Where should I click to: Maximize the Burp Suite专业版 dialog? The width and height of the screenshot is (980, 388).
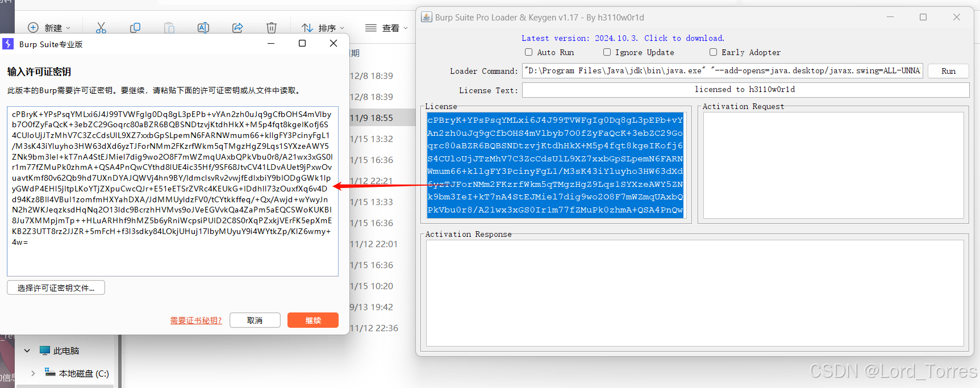pyautogui.click(x=302, y=43)
